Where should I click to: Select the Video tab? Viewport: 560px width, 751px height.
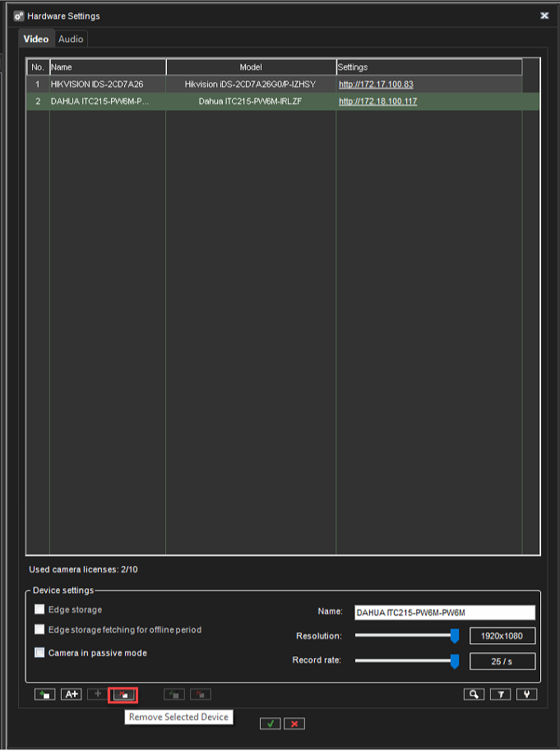pyautogui.click(x=36, y=39)
